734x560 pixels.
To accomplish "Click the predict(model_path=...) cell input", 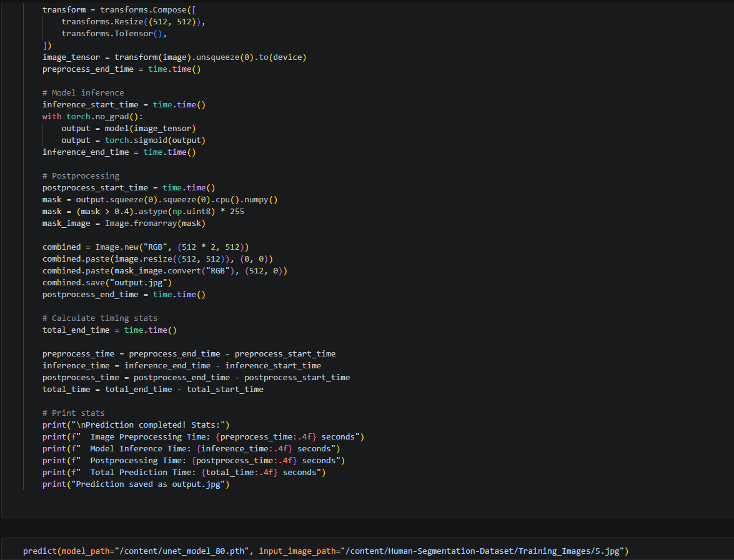I will (326, 551).
